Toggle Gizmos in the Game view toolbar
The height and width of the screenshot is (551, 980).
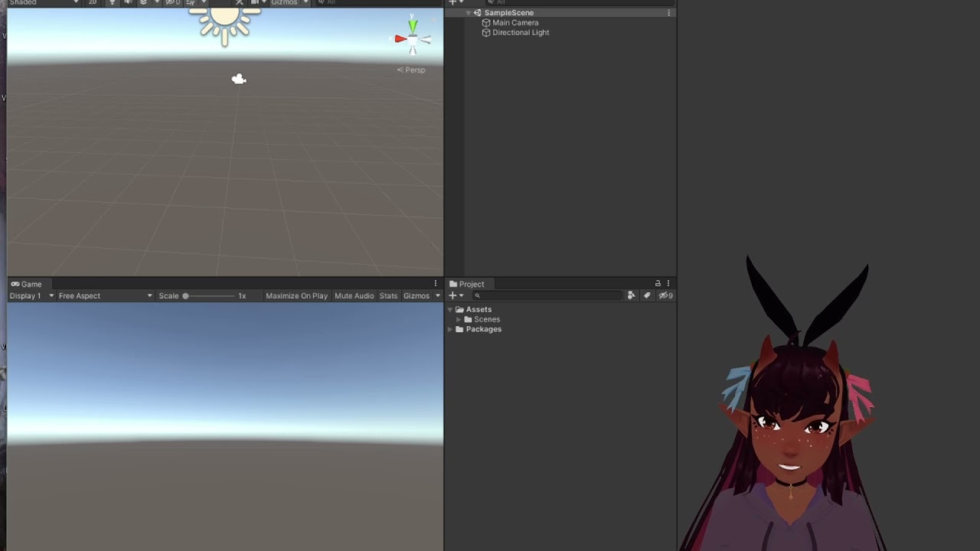pyautogui.click(x=416, y=296)
